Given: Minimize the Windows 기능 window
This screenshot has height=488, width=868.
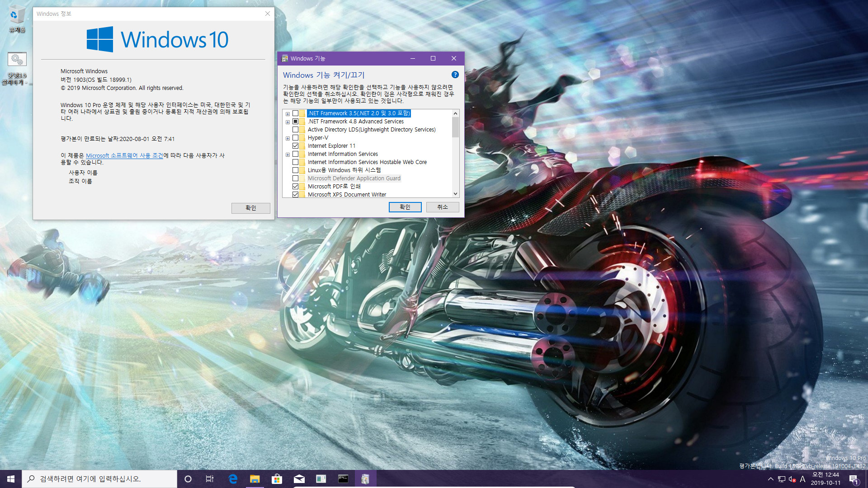Looking at the screenshot, I should (x=412, y=58).
